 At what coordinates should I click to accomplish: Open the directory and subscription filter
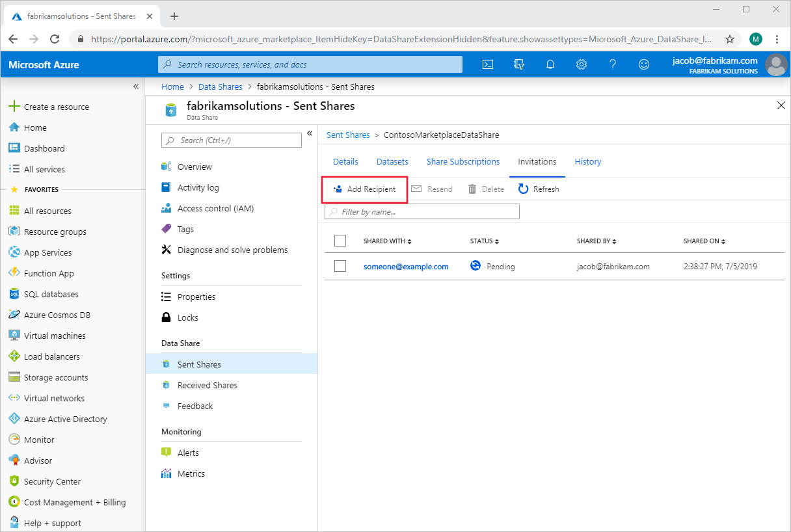[x=518, y=64]
